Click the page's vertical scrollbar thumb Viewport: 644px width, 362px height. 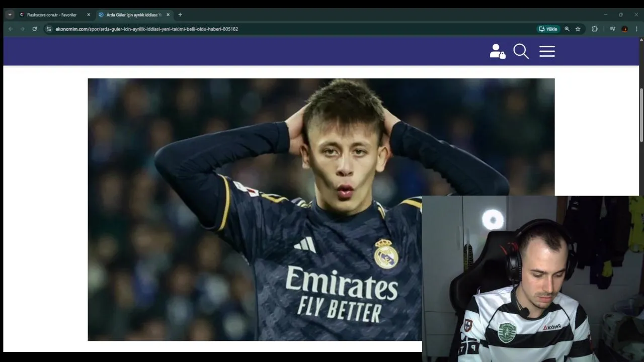[641, 116]
